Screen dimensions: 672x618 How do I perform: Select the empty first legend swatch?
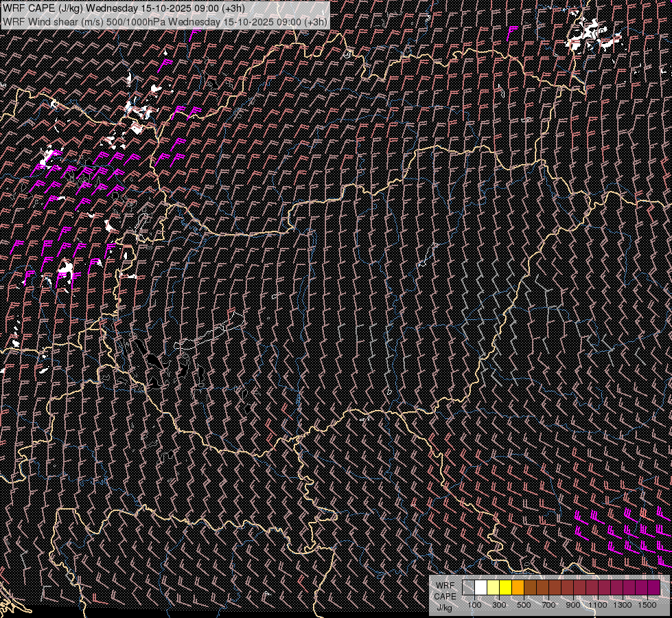point(468,588)
